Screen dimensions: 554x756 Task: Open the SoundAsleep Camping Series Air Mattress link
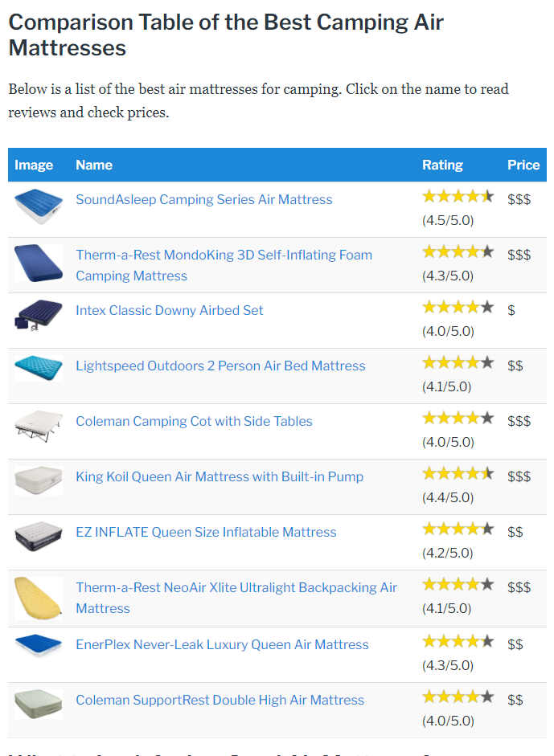pos(203,199)
